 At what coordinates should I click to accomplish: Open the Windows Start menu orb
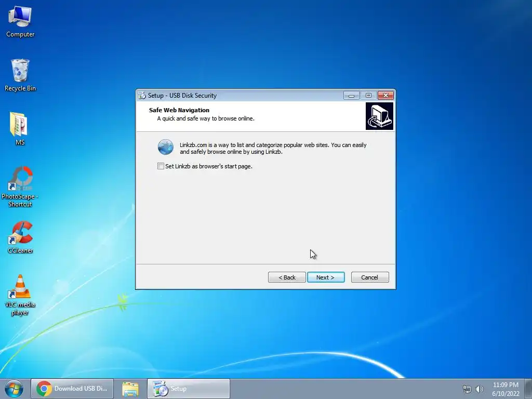14,389
